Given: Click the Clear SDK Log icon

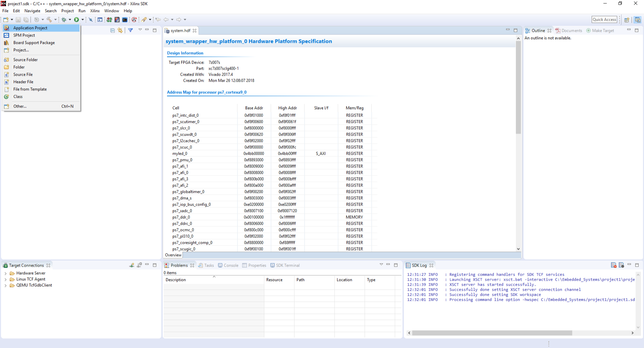Looking at the screenshot, I should (613, 265).
